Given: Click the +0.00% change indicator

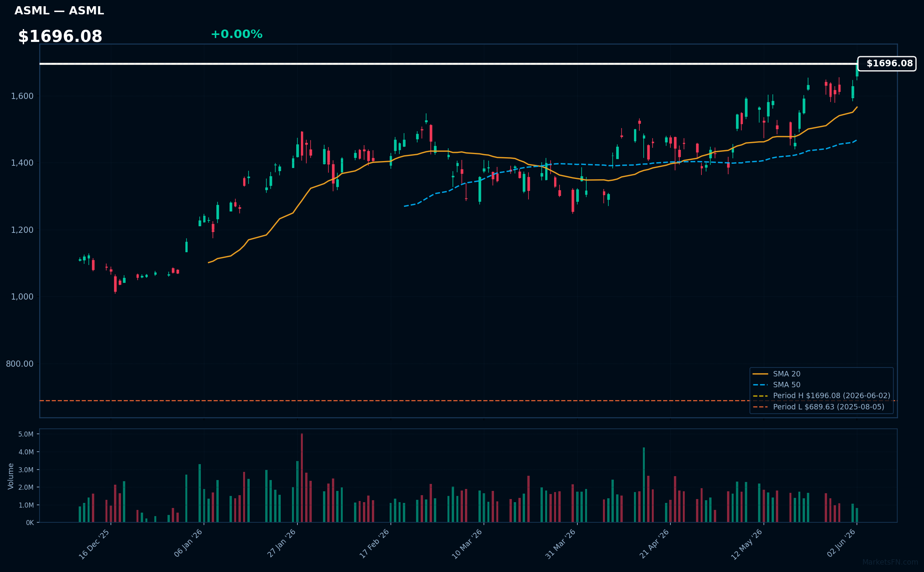Looking at the screenshot, I should click(237, 34).
